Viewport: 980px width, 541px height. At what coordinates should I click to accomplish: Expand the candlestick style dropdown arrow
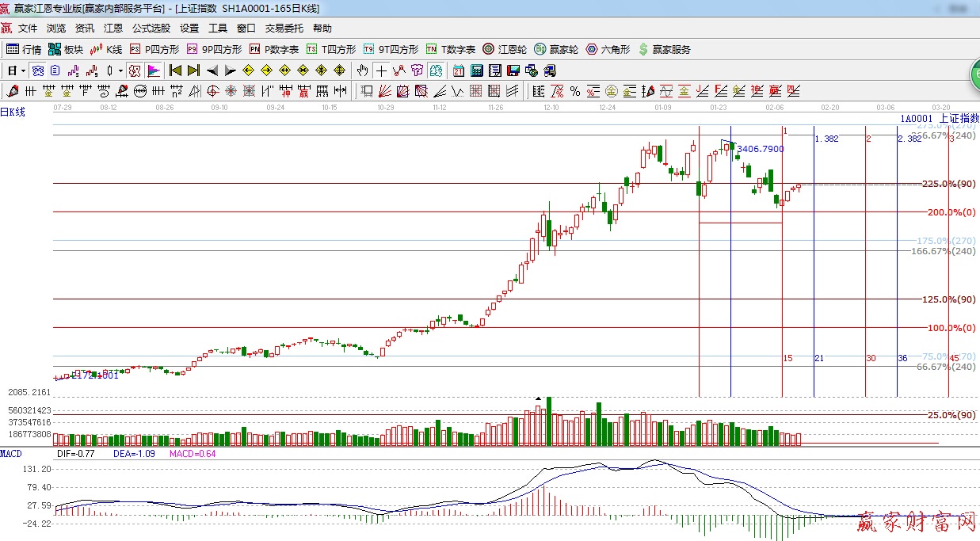point(120,70)
